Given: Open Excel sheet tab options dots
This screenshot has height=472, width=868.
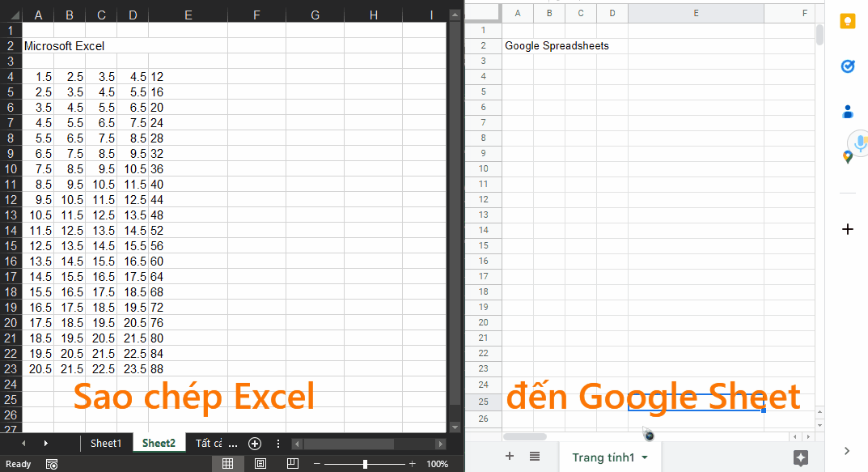Looking at the screenshot, I should (278, 443).
